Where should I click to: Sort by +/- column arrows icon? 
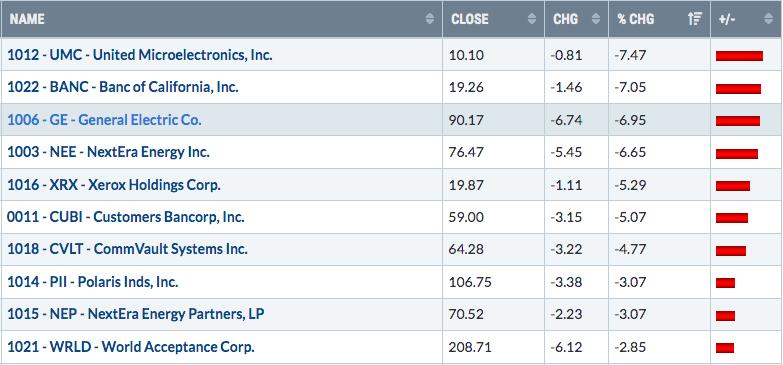pos(769,19)
